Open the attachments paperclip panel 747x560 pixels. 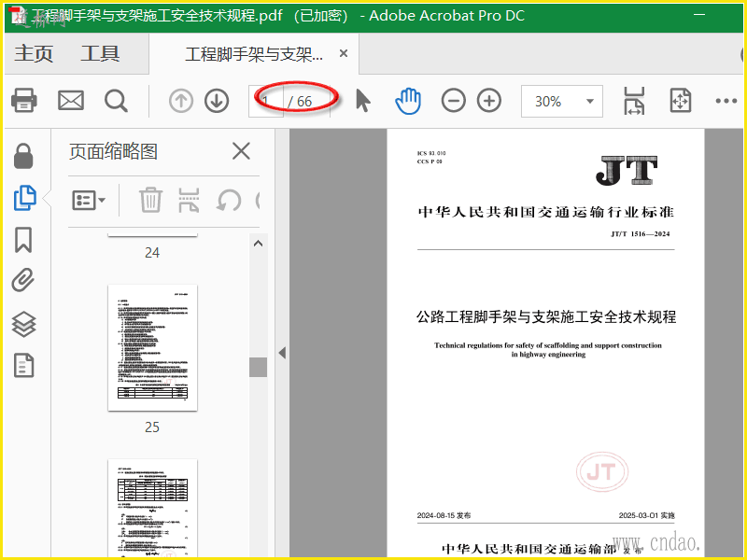click(23, 280)
